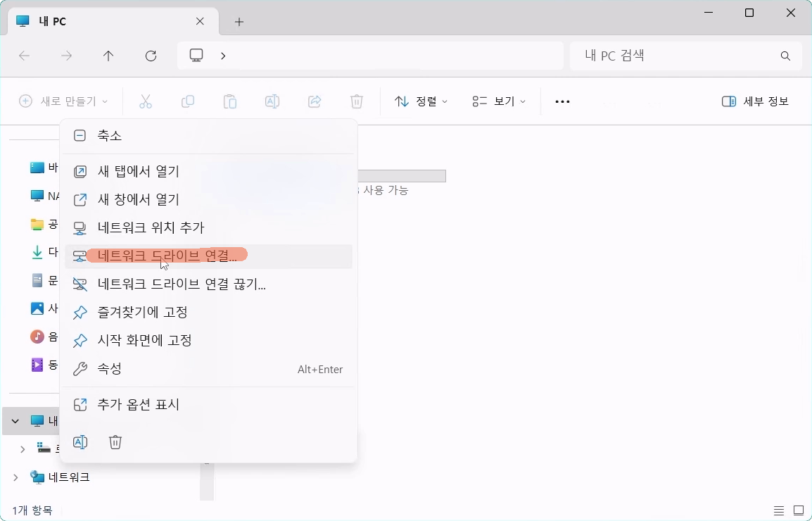Select 네트워크 item in navigation tree

tap(69, 477)
